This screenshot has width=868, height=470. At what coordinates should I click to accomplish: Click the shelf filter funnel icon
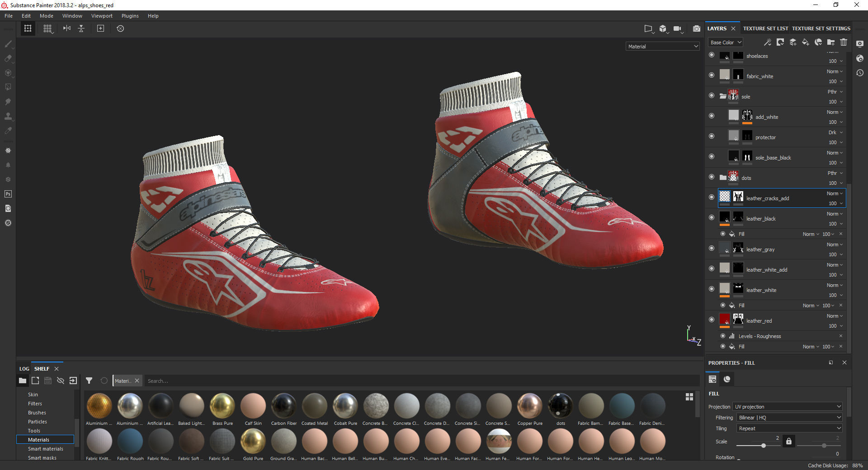pyautogui.click(x=89, y=381)
